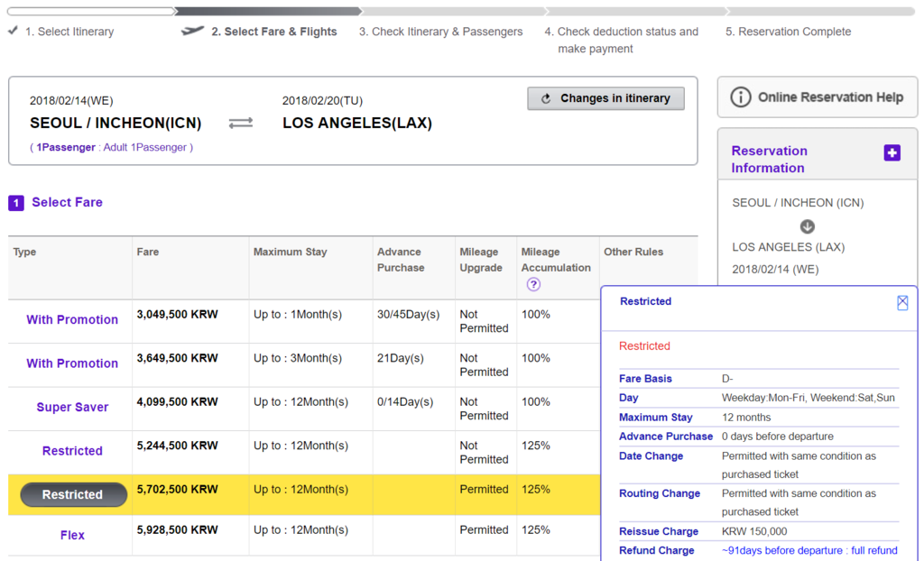
Task: Select the 3,649,500 KRW With Promotion fare
Action: click(x=72, y=363)
